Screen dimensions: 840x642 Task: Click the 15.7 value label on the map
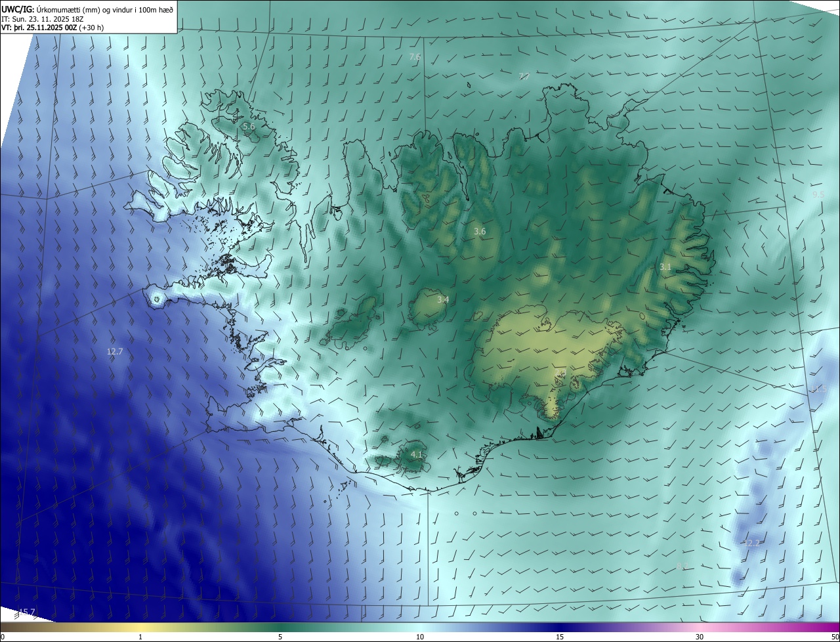[26, 612]
